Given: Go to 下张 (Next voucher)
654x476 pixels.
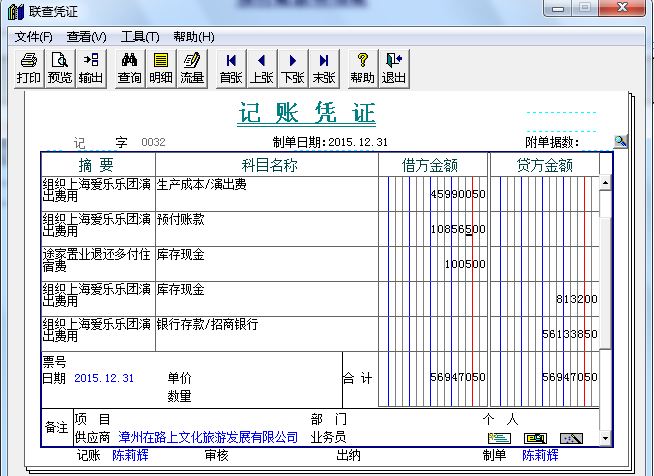Looking at the screenshot, I should (293, 67).
